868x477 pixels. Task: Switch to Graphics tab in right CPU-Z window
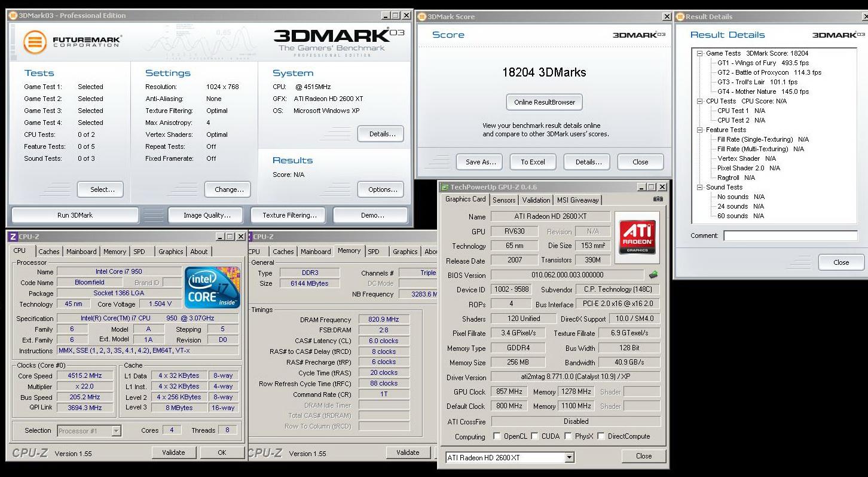coord(405,252)
